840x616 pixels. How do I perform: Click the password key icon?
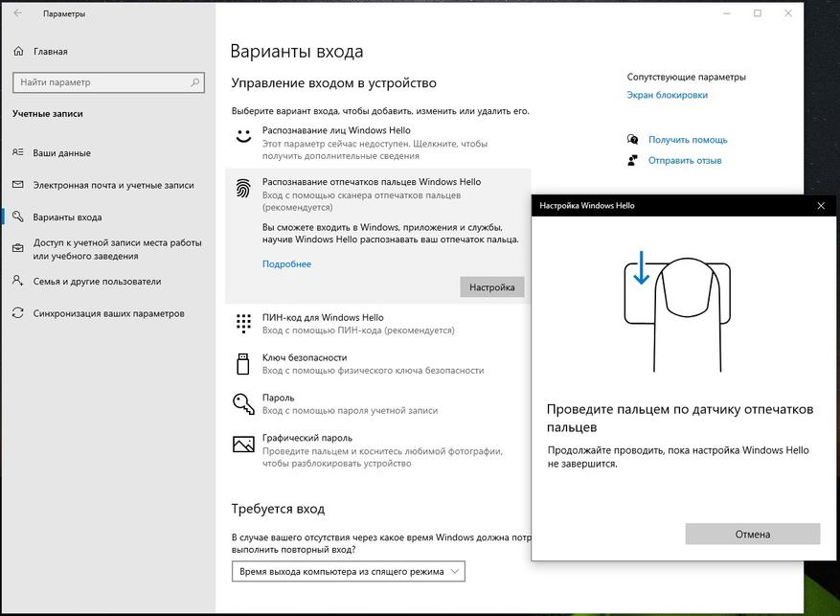pos(243,403)
